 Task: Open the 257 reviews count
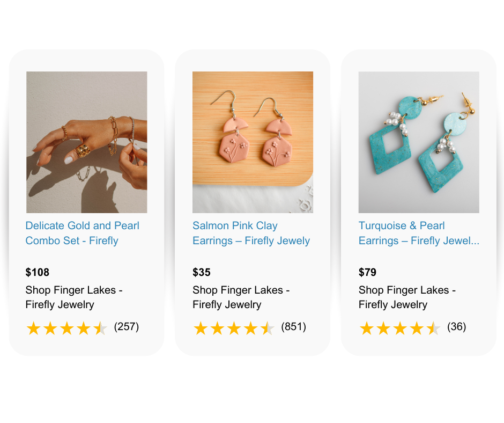pos(127,326)
